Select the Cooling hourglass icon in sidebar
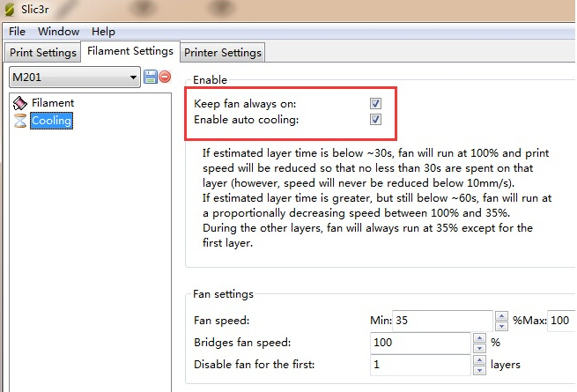 pos(20,121)
